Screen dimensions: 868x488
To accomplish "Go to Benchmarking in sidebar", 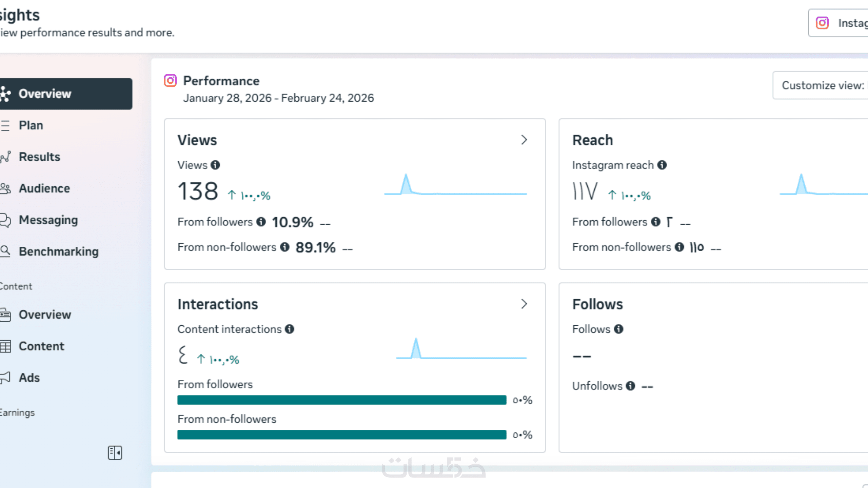I will [58, 251].
